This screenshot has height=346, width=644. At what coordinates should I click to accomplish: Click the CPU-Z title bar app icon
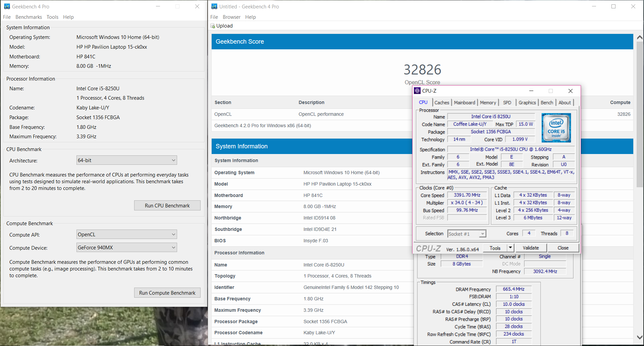(417, 91)
